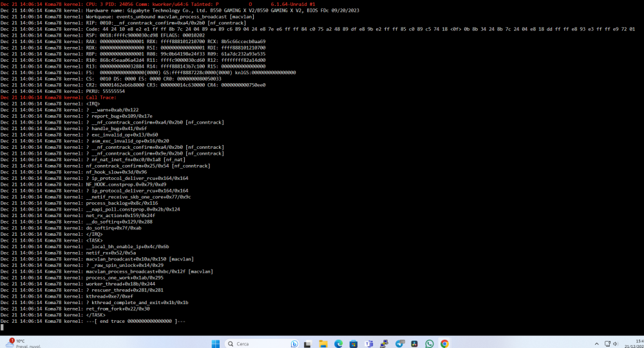Click the '</IRQ>' trace line
Viewport: 644px width, 348px height.
tap(52, 234)
